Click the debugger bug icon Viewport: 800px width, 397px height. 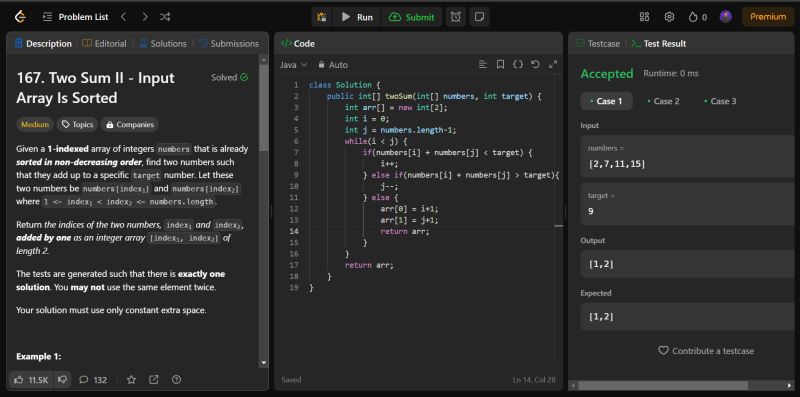[321, 17]
